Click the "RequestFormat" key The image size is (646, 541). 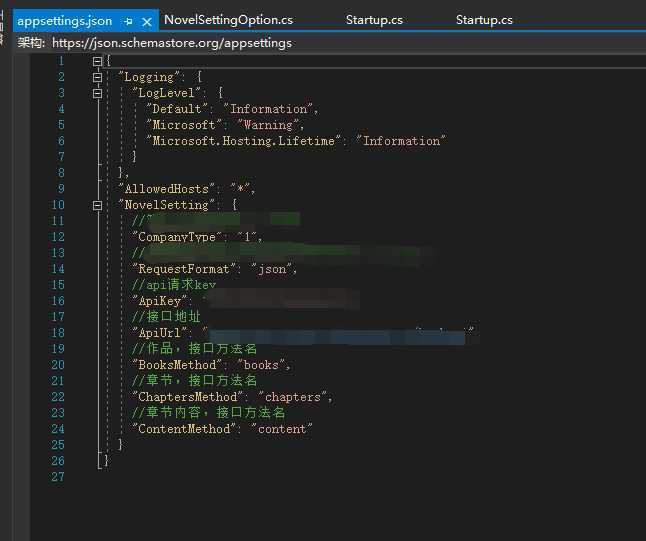(x=184, y=269)
